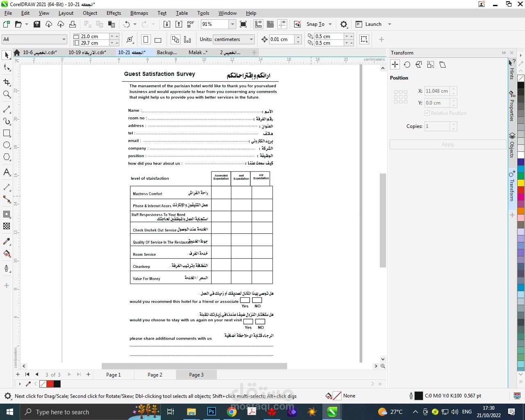
Task: Open the zoom level 91% dropdown
Action: pyautogui.click(x=232, y=24)
